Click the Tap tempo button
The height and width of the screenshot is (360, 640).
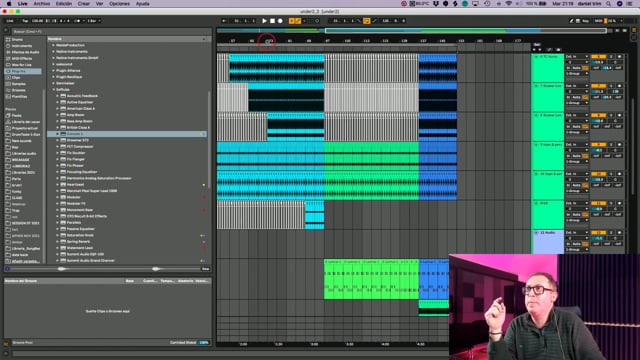click(x=25, y=21)
